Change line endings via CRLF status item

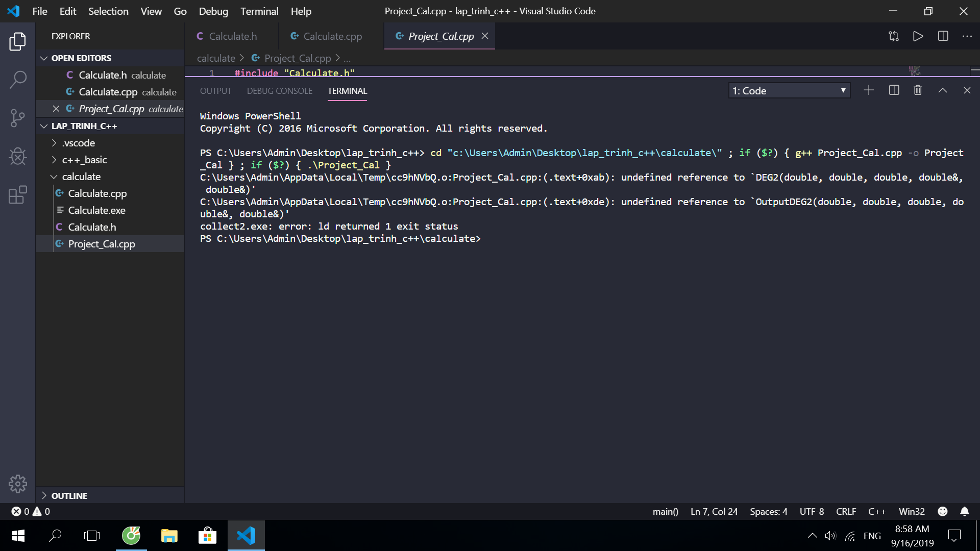pos(846,511)
